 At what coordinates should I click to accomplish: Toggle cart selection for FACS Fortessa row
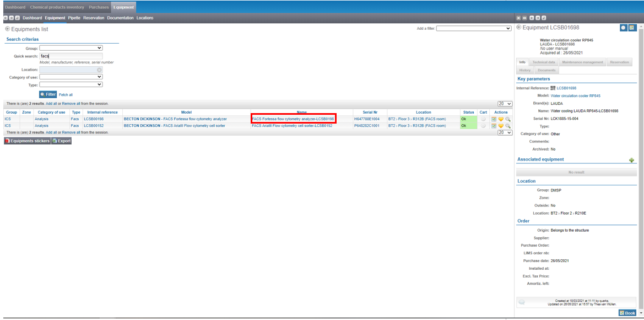[x=483, y=119]
